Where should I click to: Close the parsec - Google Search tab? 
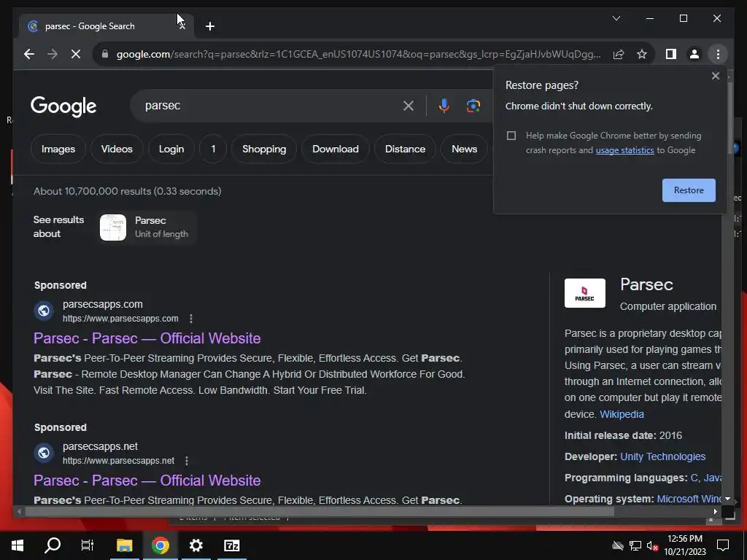[x=182, y=26]
